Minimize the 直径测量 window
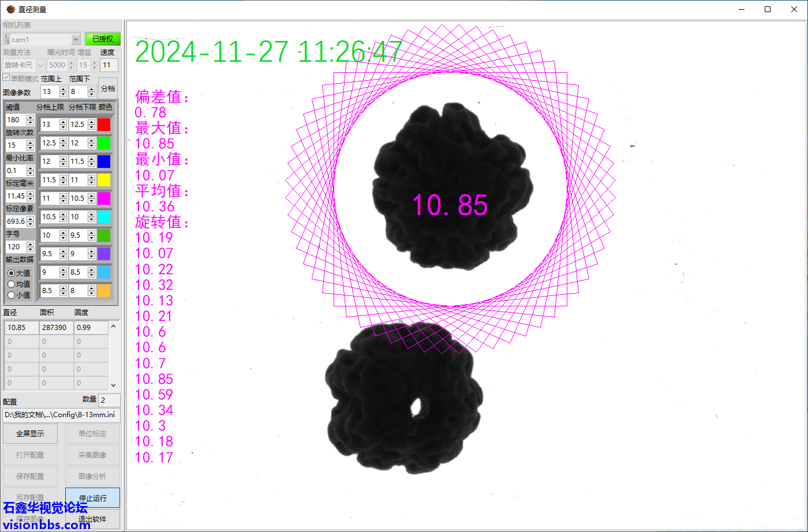808x532 pixels. [741, 9]
